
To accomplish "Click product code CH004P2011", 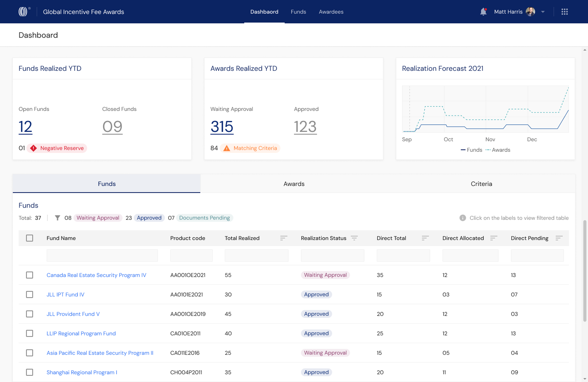I will pyautogui.click(x=186, y=372).
